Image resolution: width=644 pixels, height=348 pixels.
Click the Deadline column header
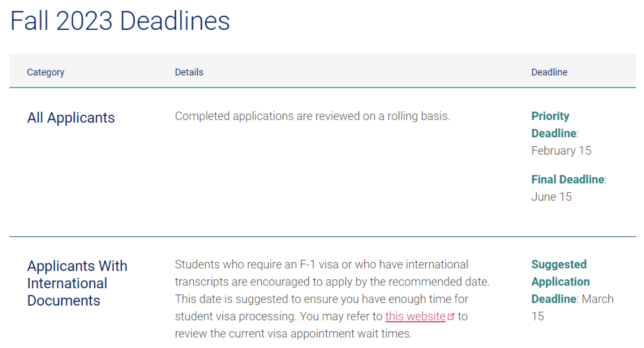(x=549, y=72)
